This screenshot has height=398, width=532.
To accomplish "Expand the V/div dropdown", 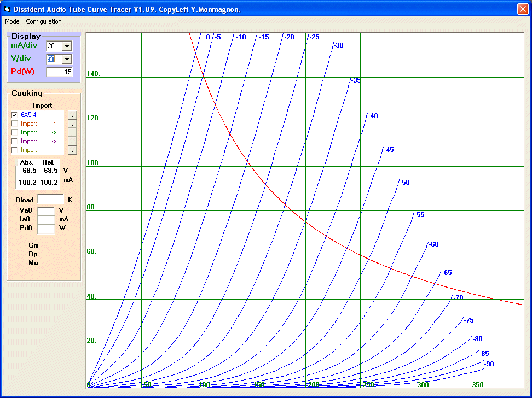I will click(x=67, y=59).
